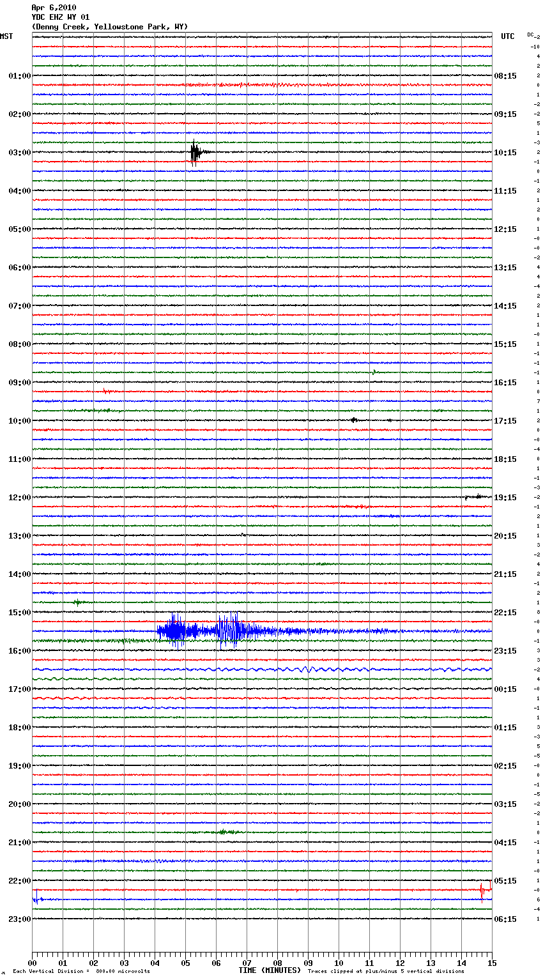The image size is (543, 980).
Task: Click the '15' minute axis tick label
Action: pyautogui.click(x=492, y=963)
